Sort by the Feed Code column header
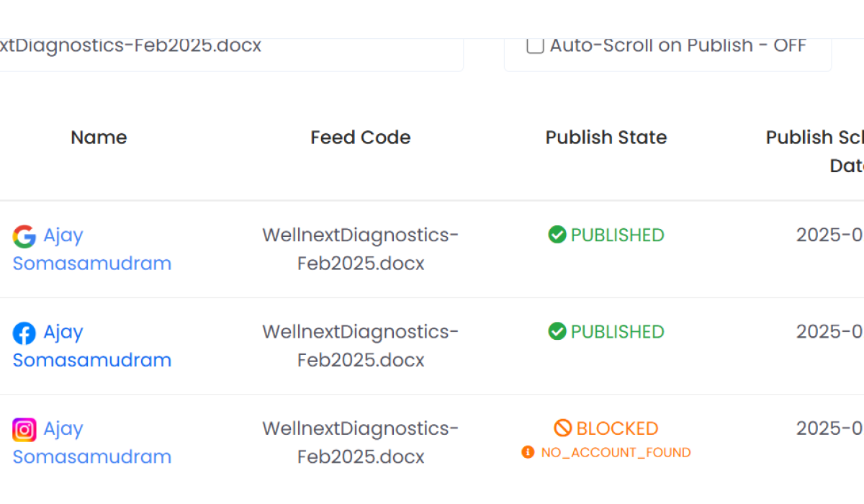Image resolution: width=864 pixels, height=504 pixels. point(361,138)
